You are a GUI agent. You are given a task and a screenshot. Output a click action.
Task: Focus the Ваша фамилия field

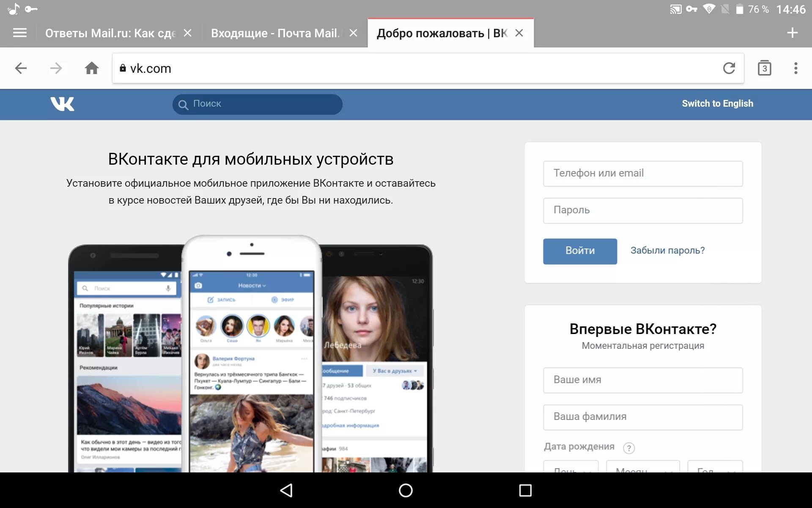pos(643,417)
